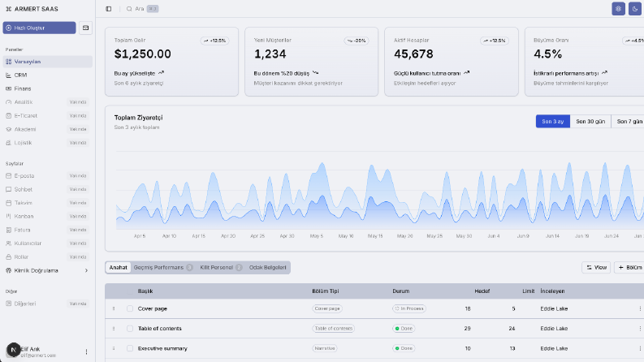Screen dimensions: 644x362
Task: Focus the Ara search field
Action: 142,9
